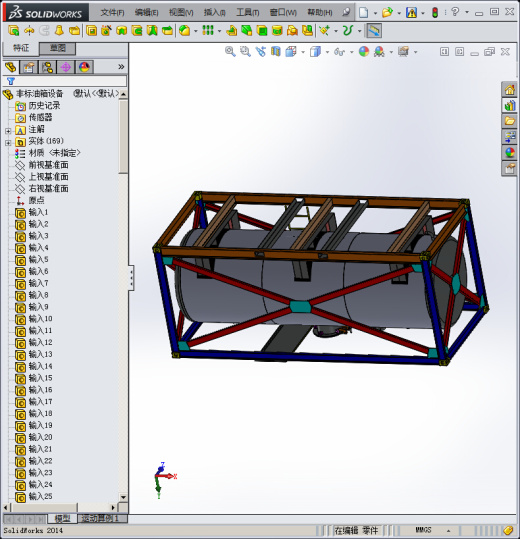Click the Display Style icon
This screenshot has height=539, width=520.
pos(315,52)
